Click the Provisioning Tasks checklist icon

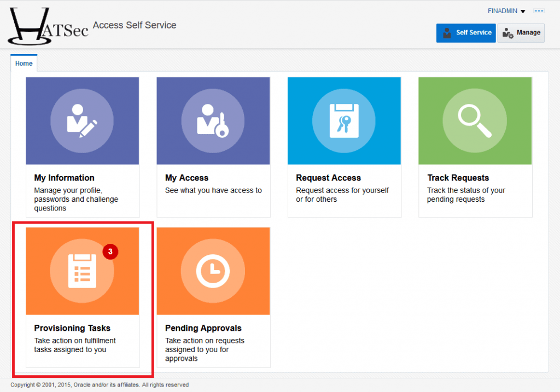tap(82, 271)
